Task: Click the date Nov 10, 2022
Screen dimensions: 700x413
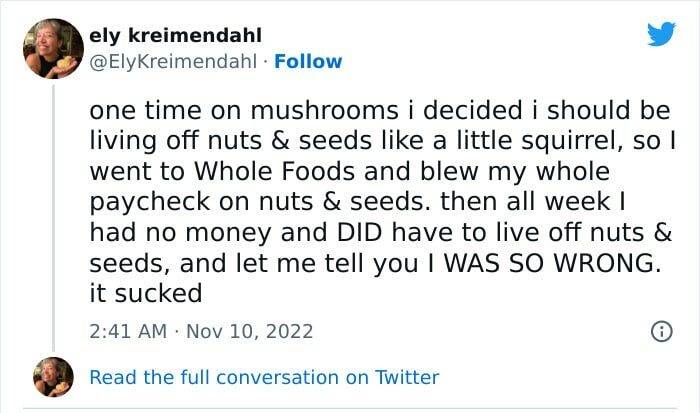Action: [x=249, y=330]
